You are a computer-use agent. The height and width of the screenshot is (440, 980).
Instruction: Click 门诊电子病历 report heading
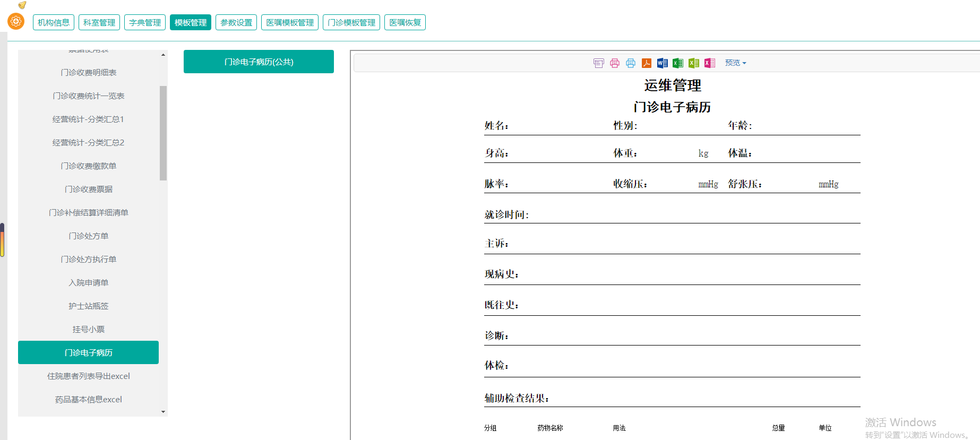[x=672, y=107]
